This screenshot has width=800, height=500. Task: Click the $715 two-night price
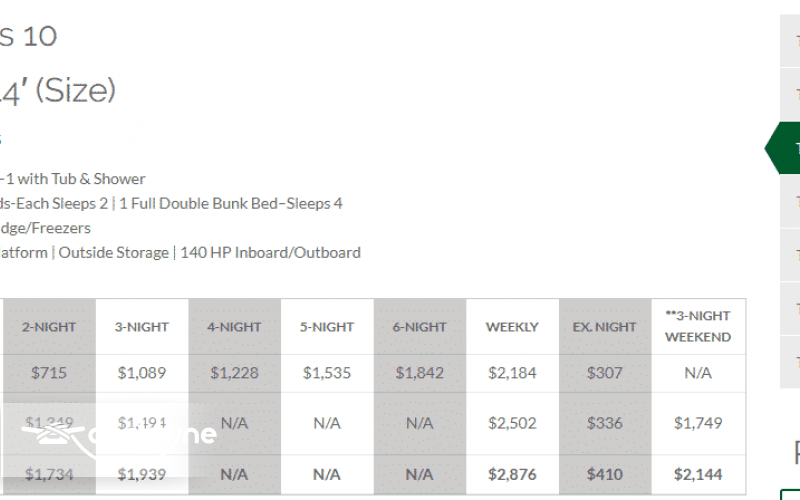(49, 373)
